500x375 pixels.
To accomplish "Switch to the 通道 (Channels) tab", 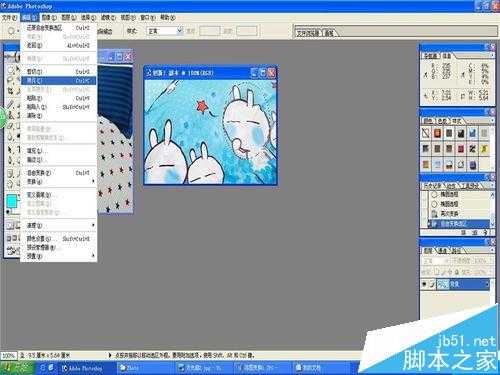I will pos(442,250).
